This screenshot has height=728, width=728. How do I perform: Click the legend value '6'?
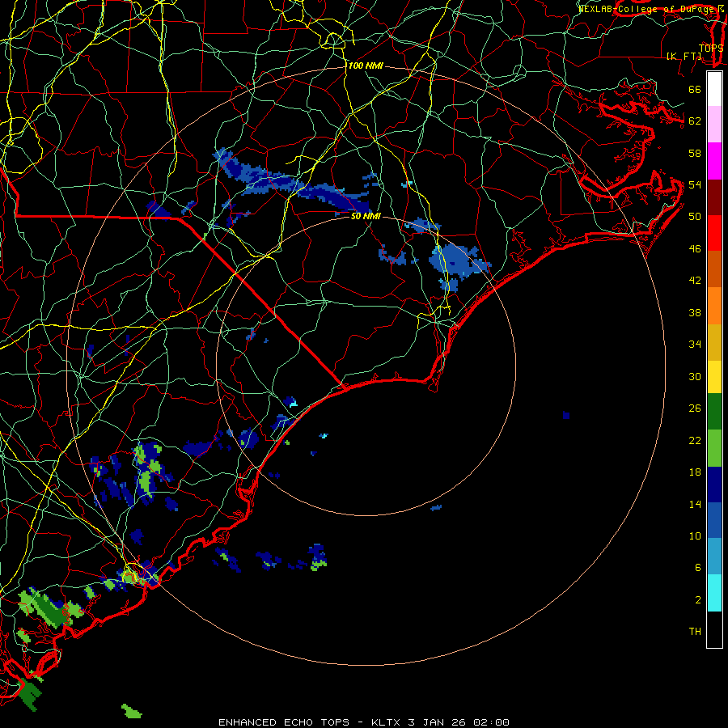(x=698, y=568)
